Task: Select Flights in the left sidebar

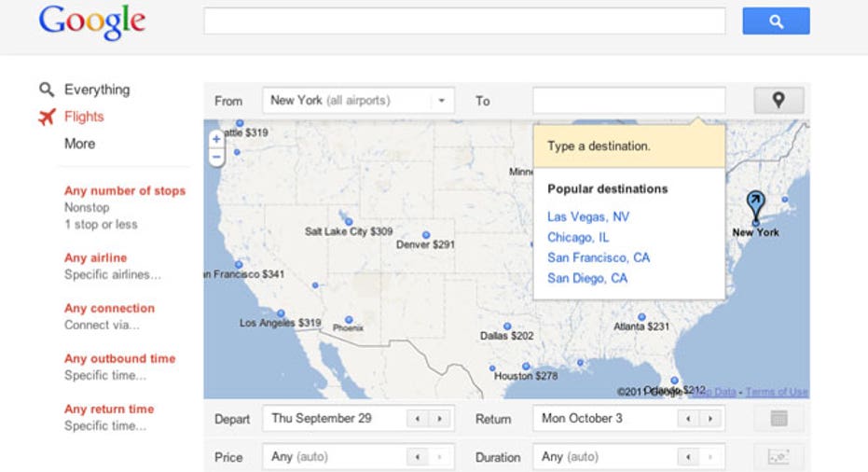Action: 84,117
